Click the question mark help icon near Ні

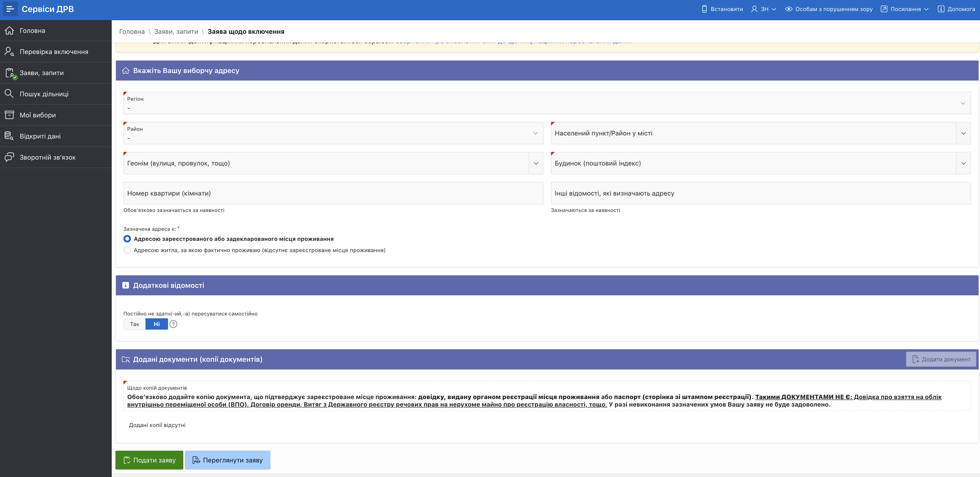point(173,324)
